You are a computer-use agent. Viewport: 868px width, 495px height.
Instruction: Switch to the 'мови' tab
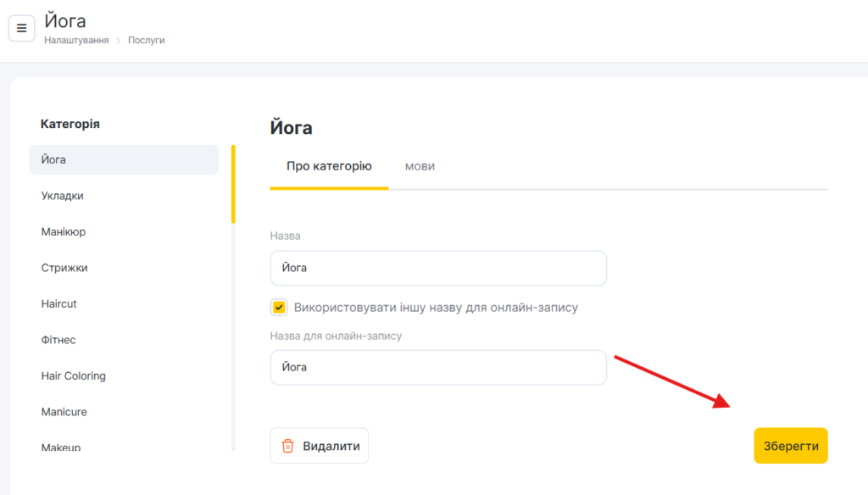click(420, 166)
